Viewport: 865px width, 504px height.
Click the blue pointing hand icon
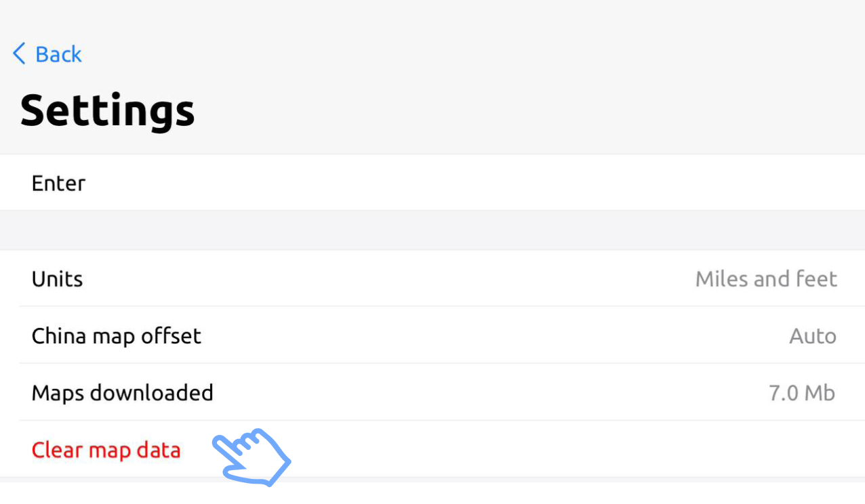click(x=251, y=457)
